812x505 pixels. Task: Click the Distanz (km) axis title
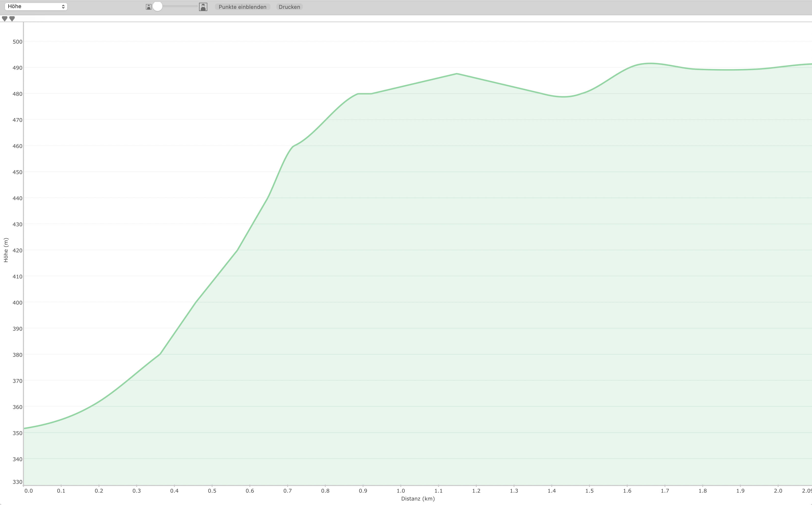[418, 499]
